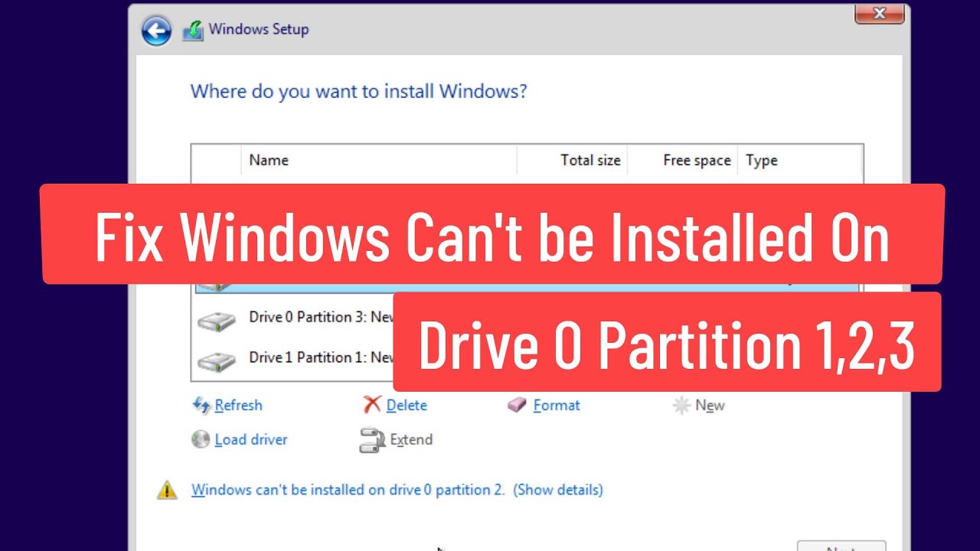Screen dimensions: 980x551
Task: Click the Extend partition icon
Action: pos(371,440)
